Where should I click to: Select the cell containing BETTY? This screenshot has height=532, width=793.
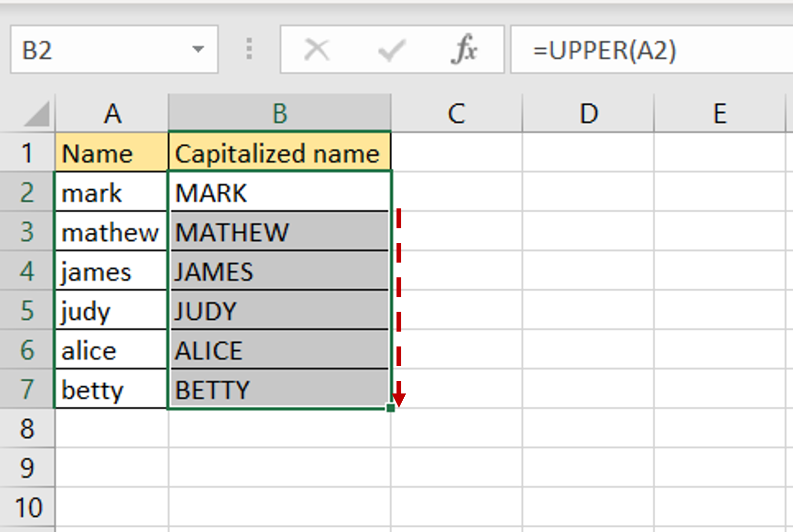click(279, 390)
